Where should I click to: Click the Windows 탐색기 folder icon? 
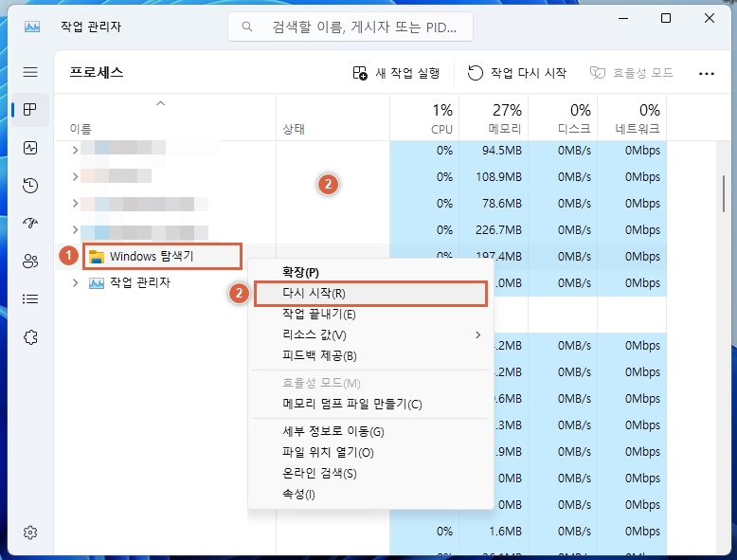[x=97, y=257]
